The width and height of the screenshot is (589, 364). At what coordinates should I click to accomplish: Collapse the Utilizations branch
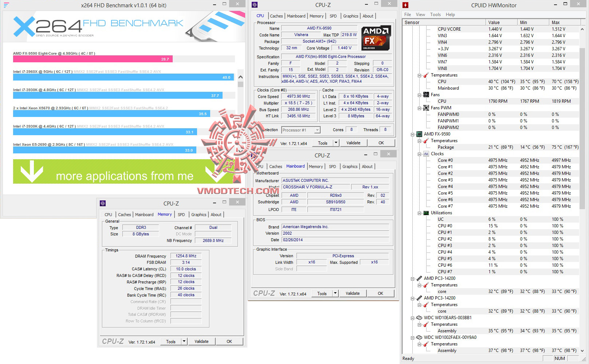[x=420, y=213]
